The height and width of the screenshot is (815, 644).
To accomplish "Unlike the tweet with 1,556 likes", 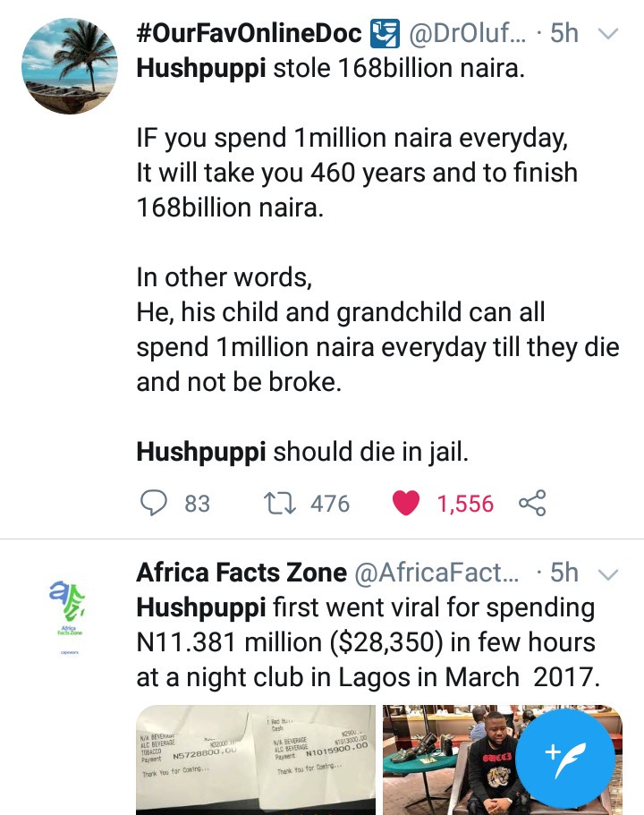I will [x=407, y=504].
